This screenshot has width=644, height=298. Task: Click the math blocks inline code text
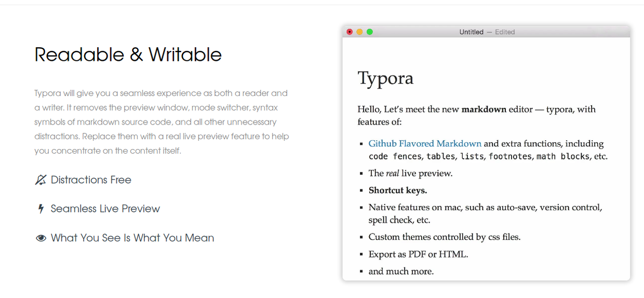[562, 157]
